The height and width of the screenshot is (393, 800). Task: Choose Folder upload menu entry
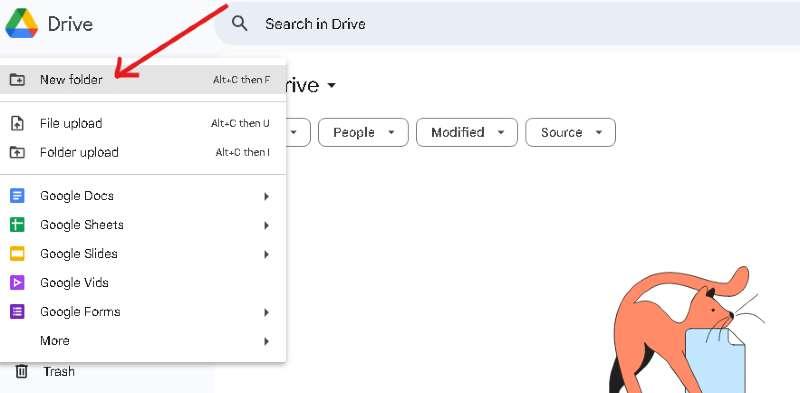(x=143, y=153)
